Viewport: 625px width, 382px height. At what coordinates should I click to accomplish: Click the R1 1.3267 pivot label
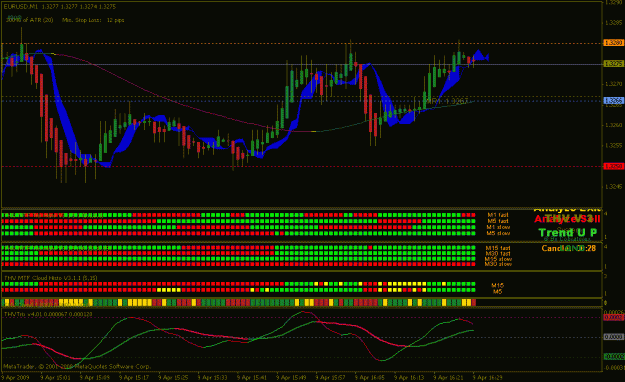[x=447, y=102]
